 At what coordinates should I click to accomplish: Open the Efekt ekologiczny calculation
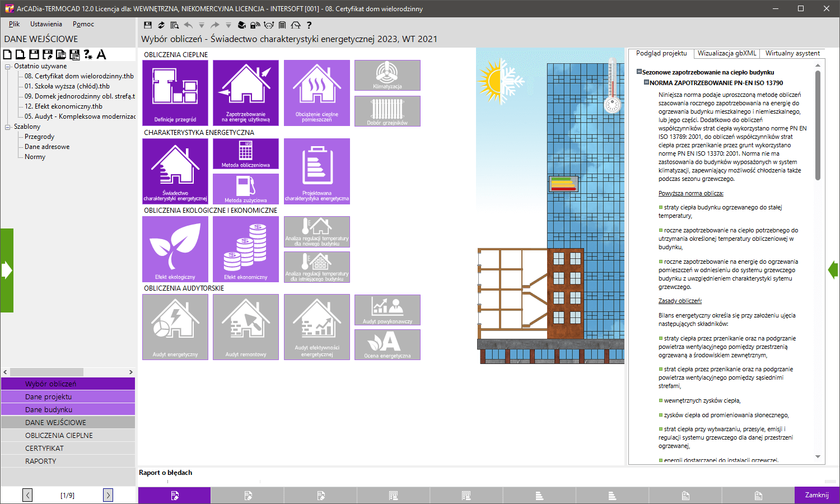(175, 249)
